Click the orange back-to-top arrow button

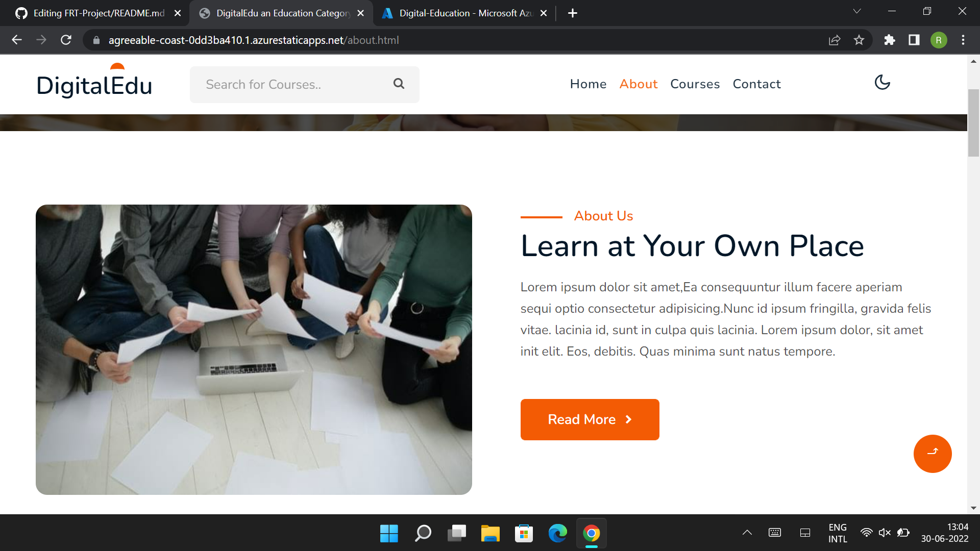pos(933,454)
